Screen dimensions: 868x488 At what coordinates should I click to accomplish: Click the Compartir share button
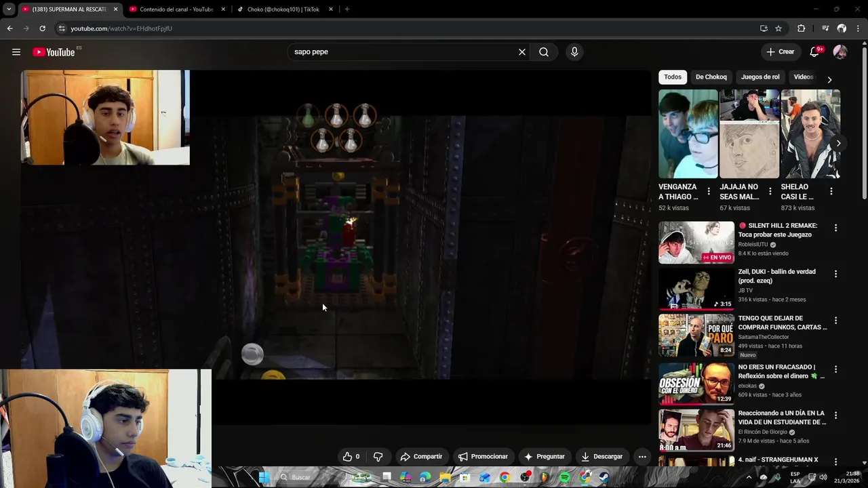421,457
